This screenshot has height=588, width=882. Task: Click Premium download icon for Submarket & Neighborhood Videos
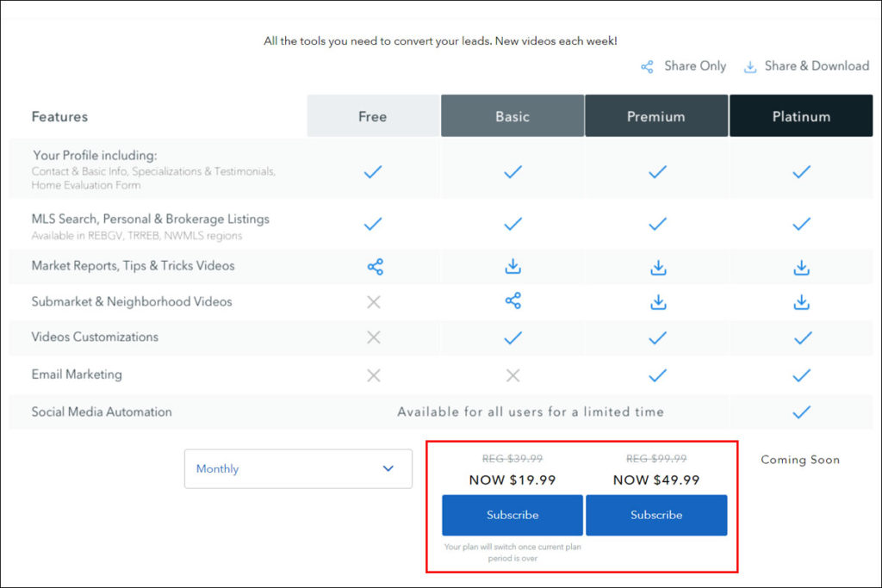pyautogui.click(x=658, y=301)
